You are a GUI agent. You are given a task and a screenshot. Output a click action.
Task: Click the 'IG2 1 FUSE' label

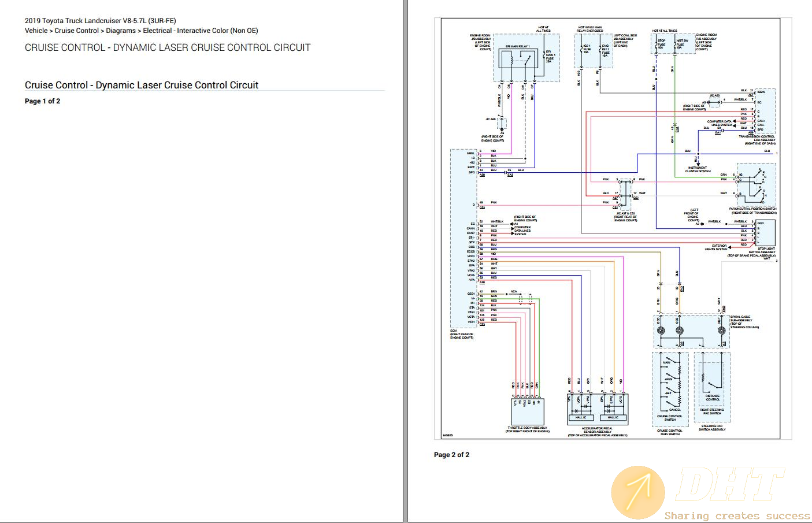[x=586, y=49]
